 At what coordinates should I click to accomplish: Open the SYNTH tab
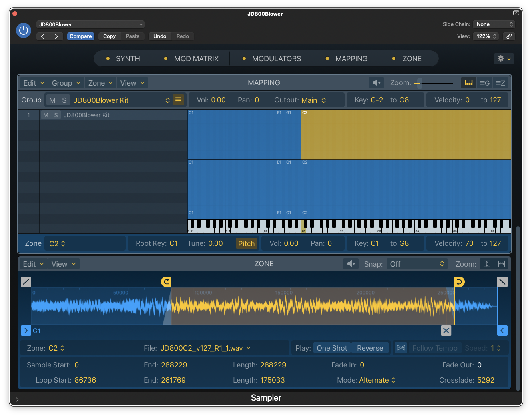123,59
